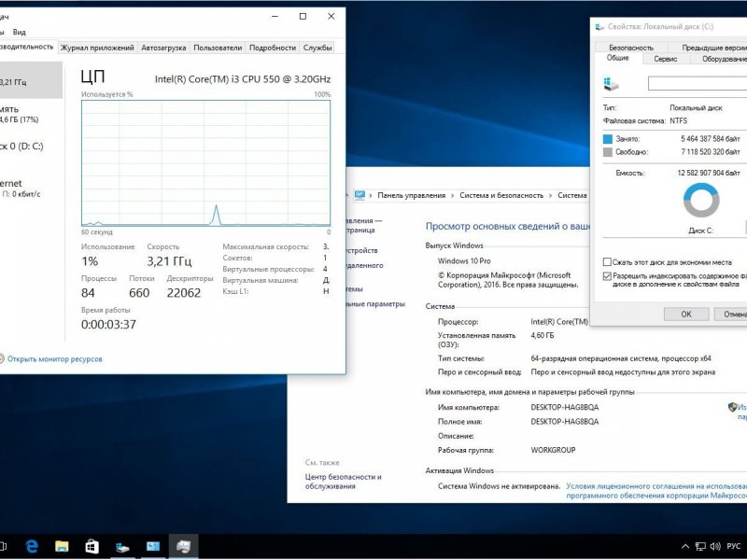This screenshot has width=747, height=560.
Task: Open Автозагрузка tab in Task Manager
Action: point(163,48)
